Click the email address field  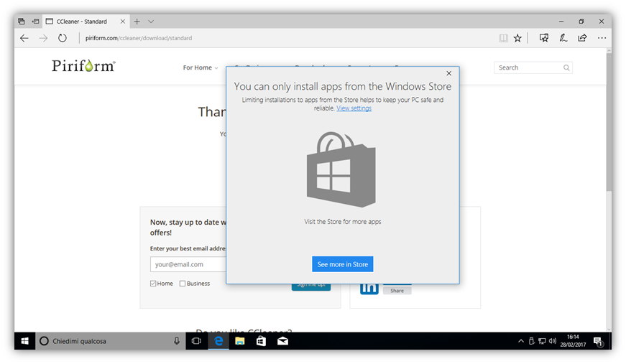[x=188, y=264]
